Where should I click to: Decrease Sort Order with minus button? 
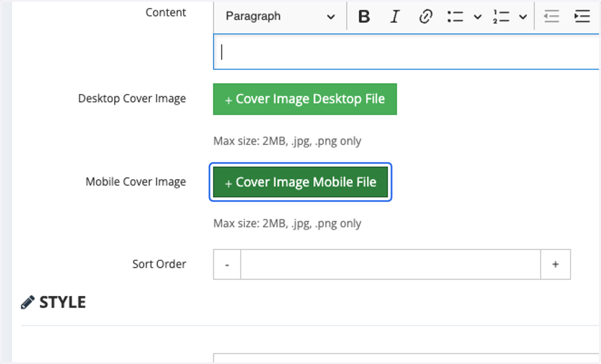pos(227,264)
